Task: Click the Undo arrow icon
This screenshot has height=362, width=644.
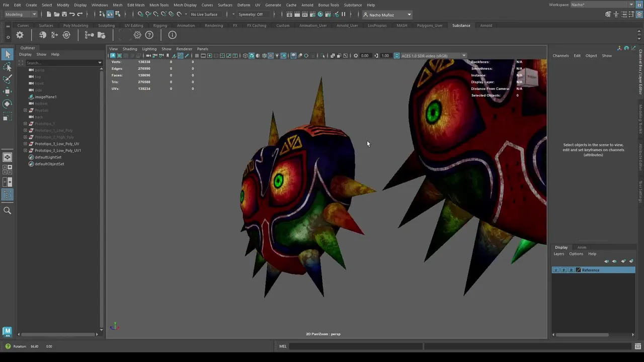Action: point(72,15)
